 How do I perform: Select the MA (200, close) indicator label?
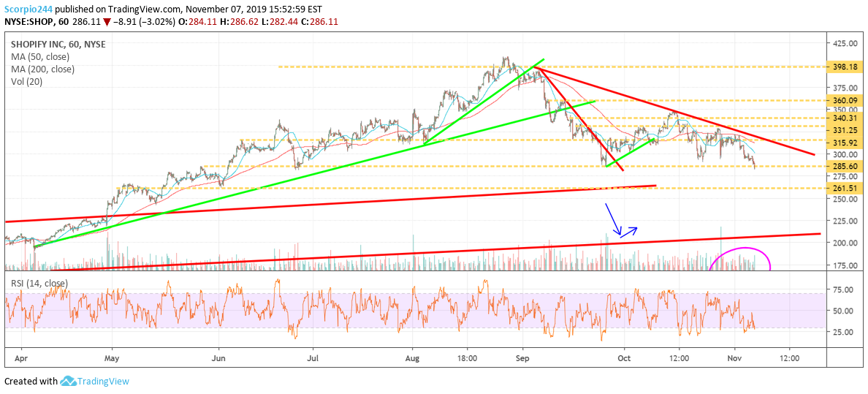pyautogui.click(x=41, y=69)
